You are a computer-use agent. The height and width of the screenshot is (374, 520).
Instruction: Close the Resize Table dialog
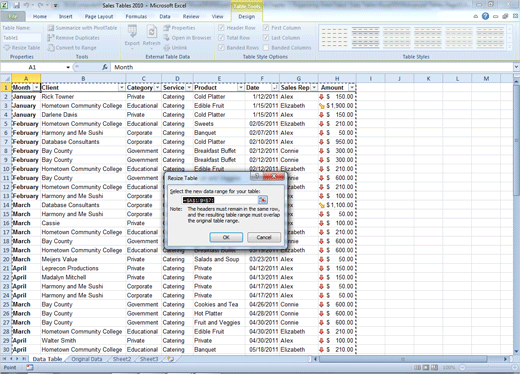[x=274, y=176]
